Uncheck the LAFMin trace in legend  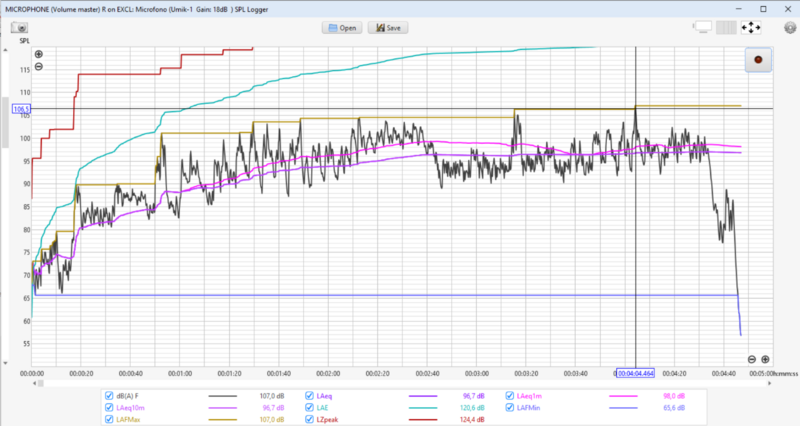click(510, 408)
